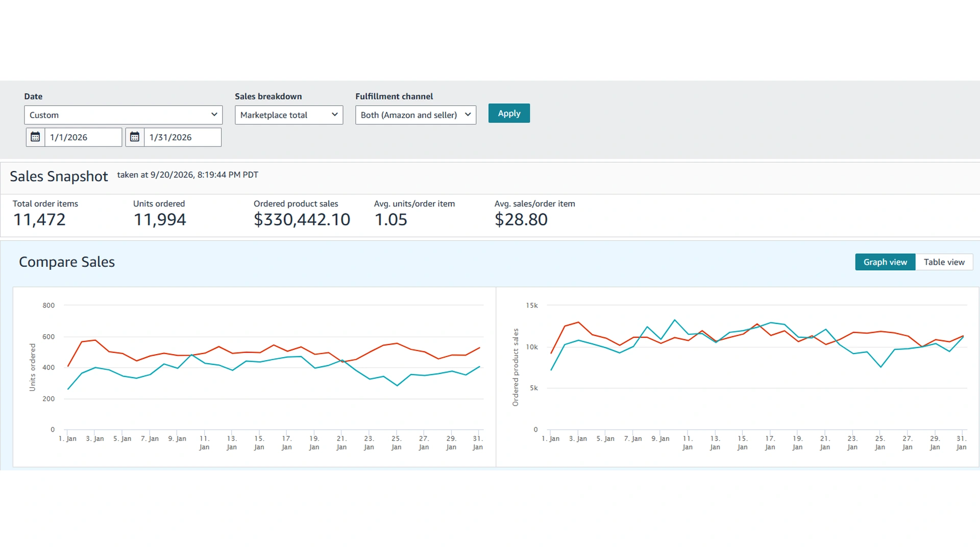Viewport: 980px width, 551px height.
Task: Click the Date filter label
Action: pyautogui.click(x=33, y=96)
